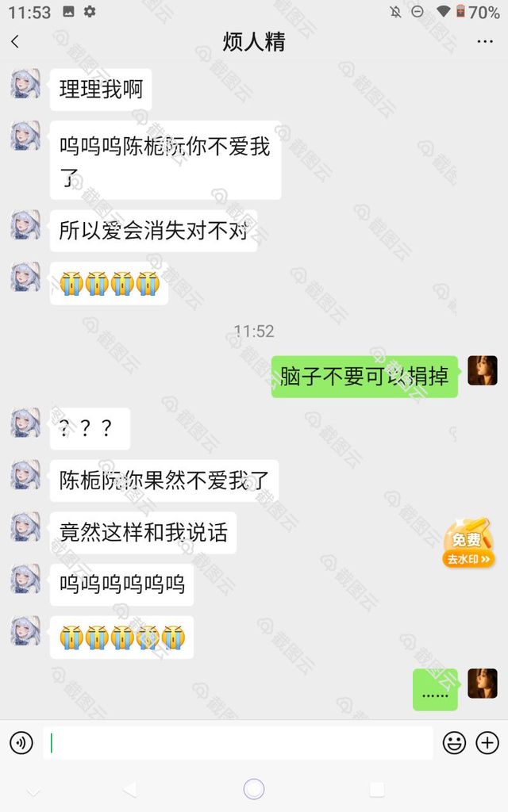508x812 pixels.
Task: Open recent apps with square button
Action: (377, 789)
